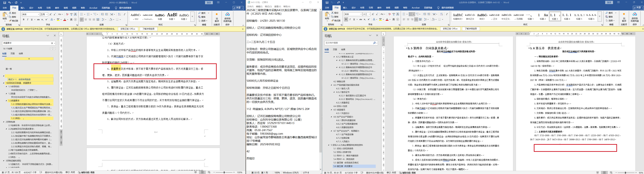Undo the last action in the left Word window
The width and height of the screenshot is (644, 174).
pyautogui.click(x=9, y=3)
